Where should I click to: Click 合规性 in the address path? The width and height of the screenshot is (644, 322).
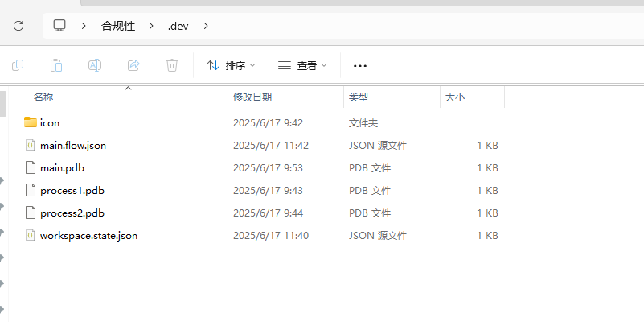118,26
